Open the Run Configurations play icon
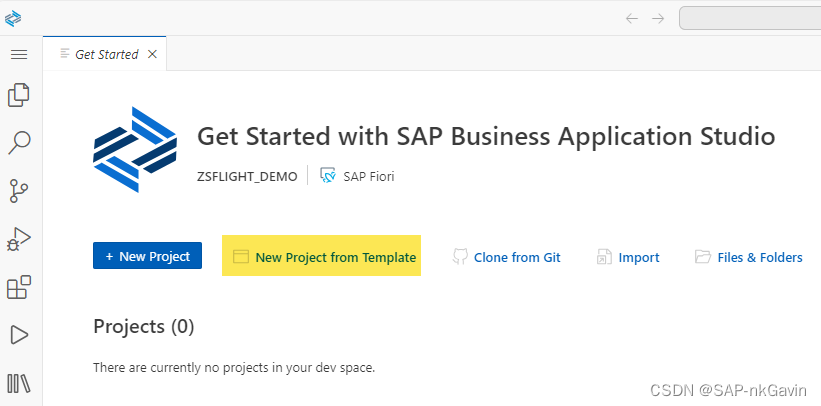 tap(18, 335)
